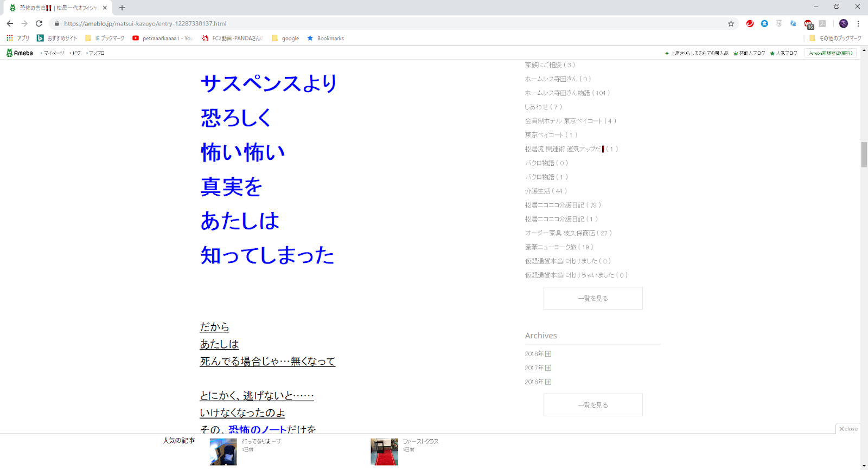Open ピグ in the Ameba header
The height and width of the screenshot is (470, 868).
[x=75, y=53]
